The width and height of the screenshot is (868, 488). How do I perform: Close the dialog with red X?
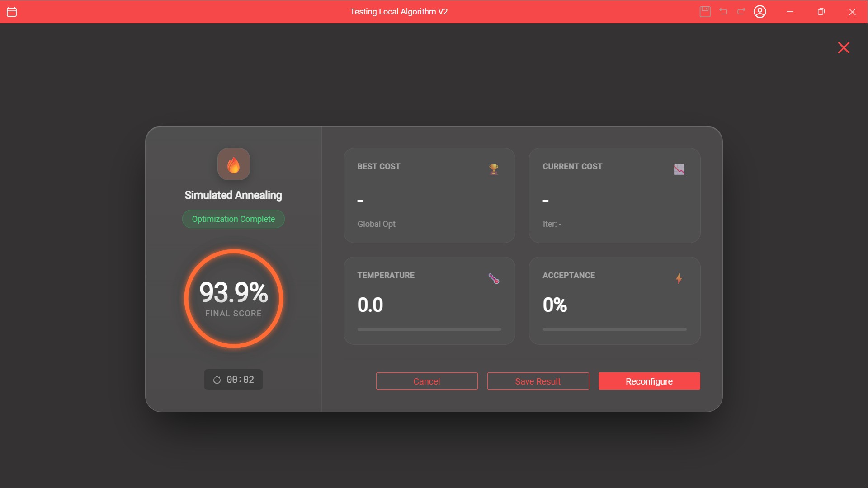pyautogui.click(x=844, y=48)
